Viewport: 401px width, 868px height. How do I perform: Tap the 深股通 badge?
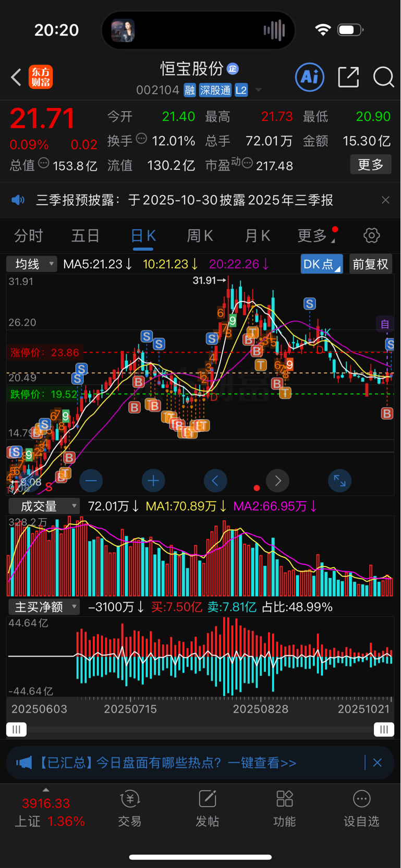tap(215, 90)
